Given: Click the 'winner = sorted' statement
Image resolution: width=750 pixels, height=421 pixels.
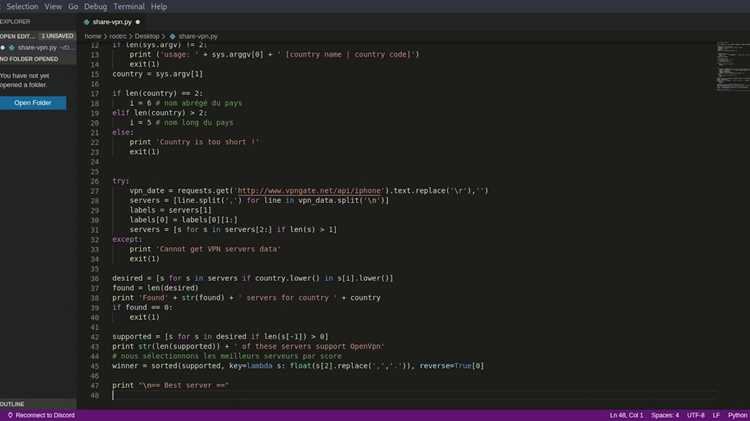Looking at the screenshot, I should click(x=298, y=366).
